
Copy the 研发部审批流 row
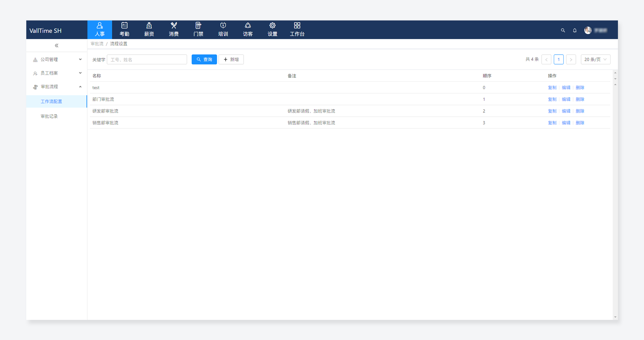point(552,111)
